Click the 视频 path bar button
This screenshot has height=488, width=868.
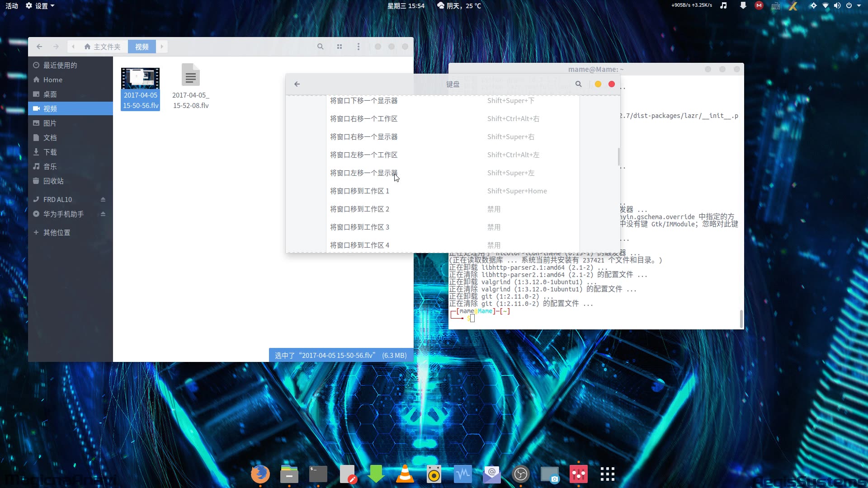point(142,47)
